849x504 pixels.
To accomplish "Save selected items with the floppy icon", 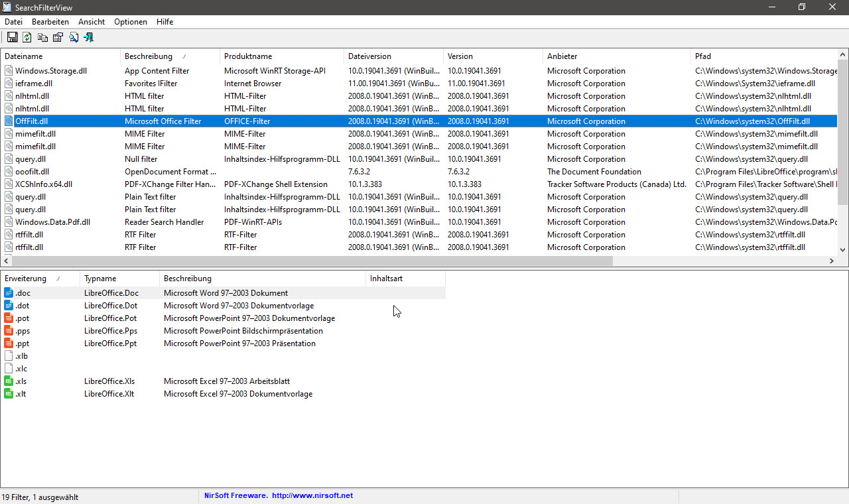I will (x=12, y=37).
